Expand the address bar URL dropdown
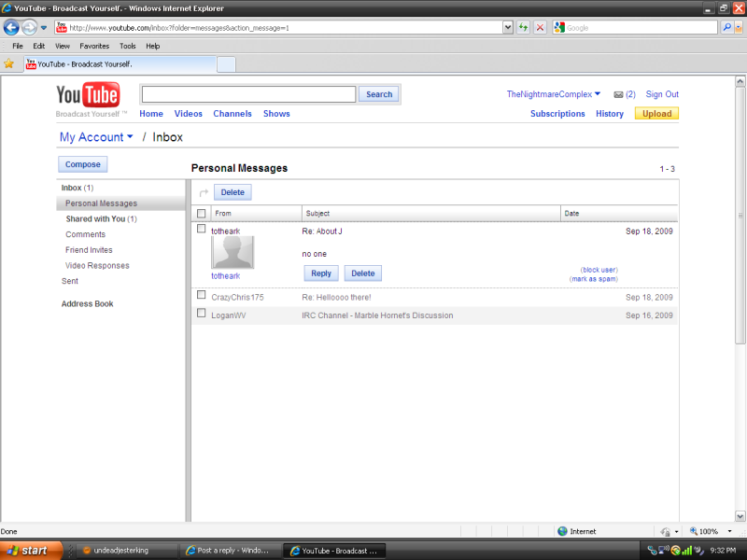 (508, 28)
